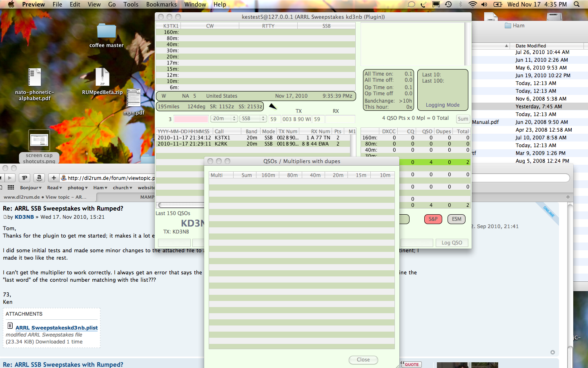Select the Yesterday, 7:45 AM Finder row

tap(530, 107)
